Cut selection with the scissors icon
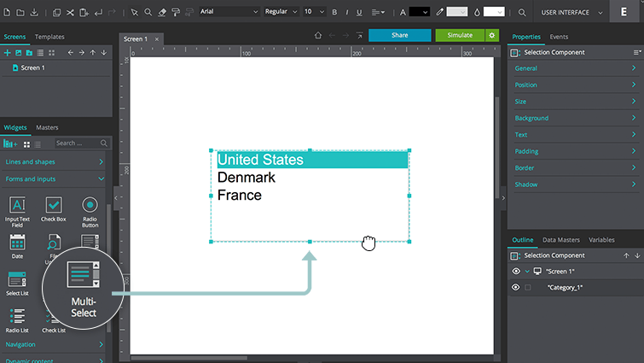 [x=70, y=12]
